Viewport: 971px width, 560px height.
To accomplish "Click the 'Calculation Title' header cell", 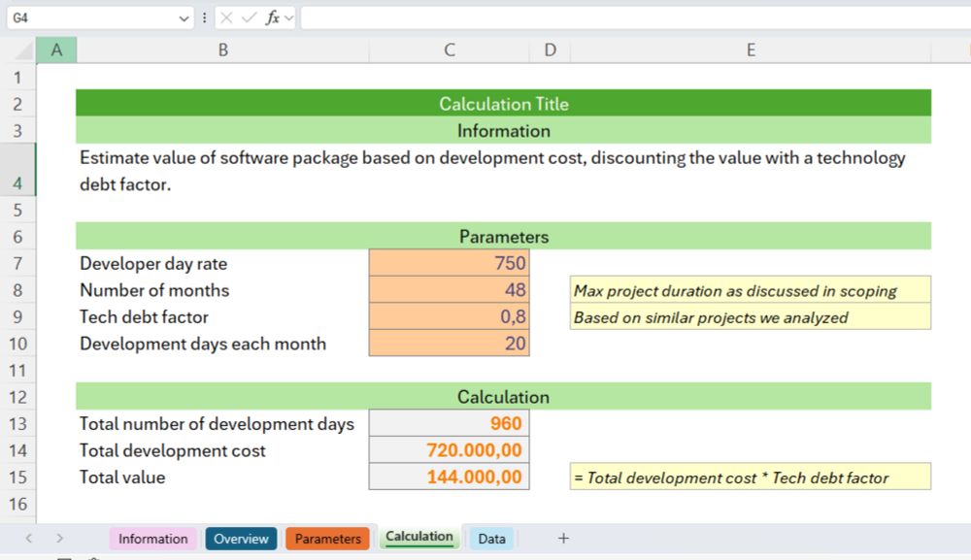I will tap(503, 103).
